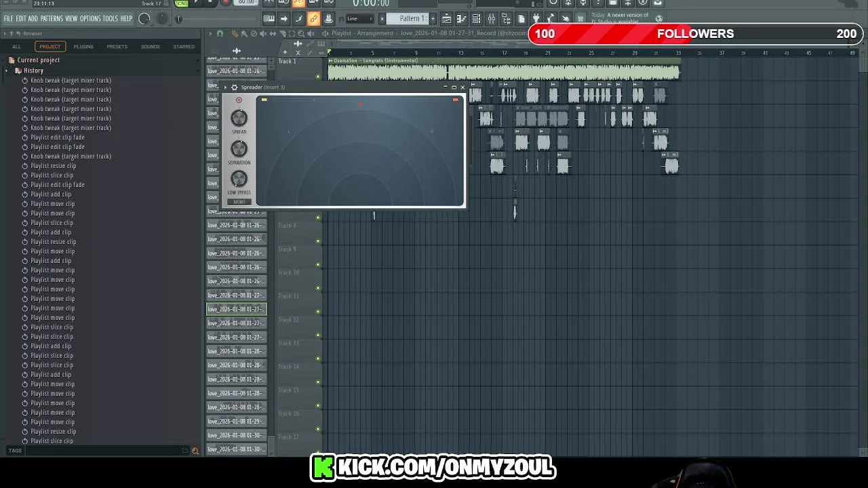Viewport: 868px width, 488px height.
Task: Select OsamaSon - Congrats (Instrumental) clip
Action: coord(504,70)
